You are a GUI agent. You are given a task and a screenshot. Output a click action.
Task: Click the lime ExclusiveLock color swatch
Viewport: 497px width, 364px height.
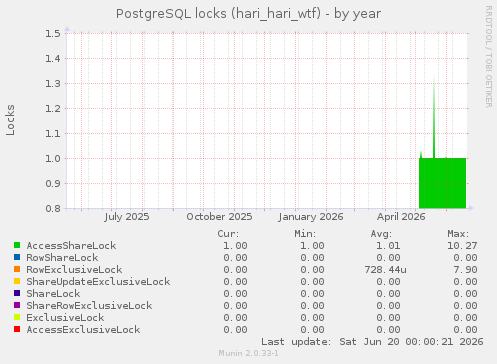pos(17,317)
